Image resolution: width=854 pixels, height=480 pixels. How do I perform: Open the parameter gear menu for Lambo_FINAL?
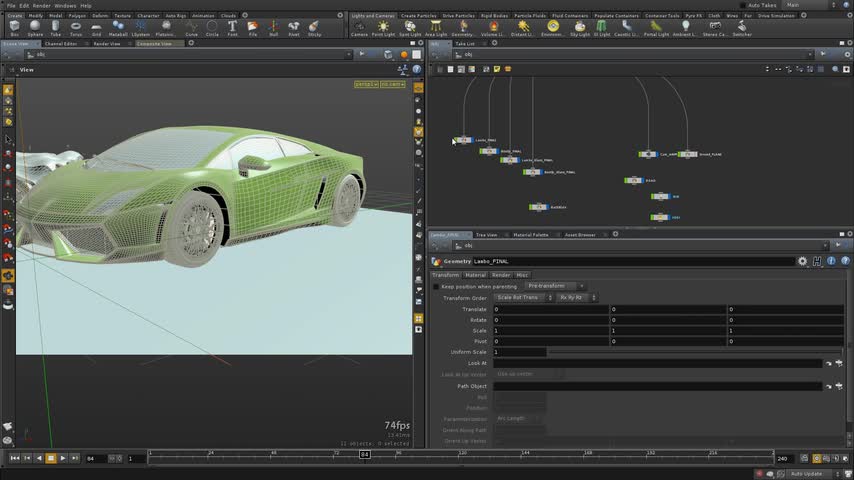point(802,261)
